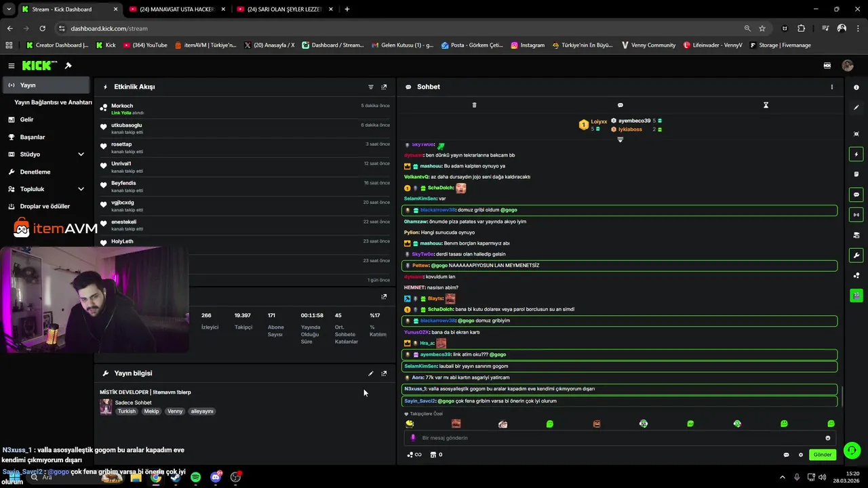Open a new browser tab

click(347, 9)
